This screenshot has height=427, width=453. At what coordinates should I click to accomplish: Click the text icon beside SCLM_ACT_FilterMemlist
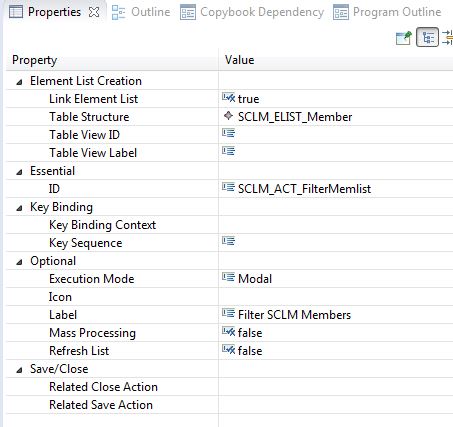(229, 187)
